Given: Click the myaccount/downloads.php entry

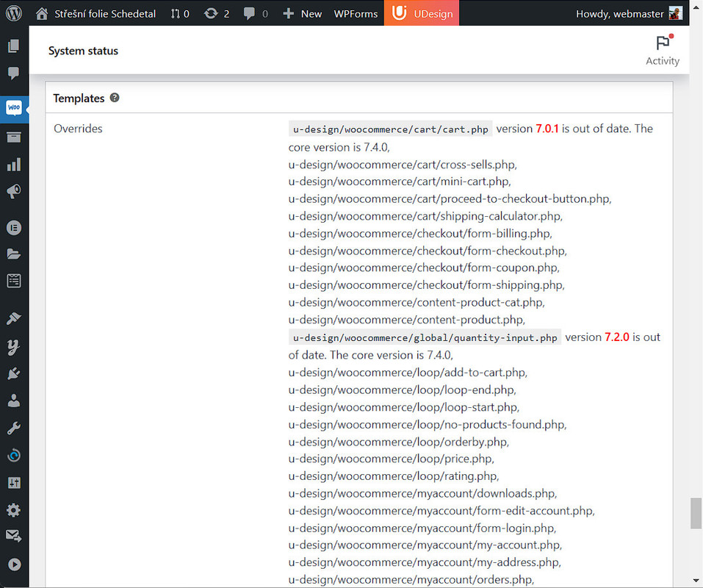Looking at the screenshot, I should 422,493.
